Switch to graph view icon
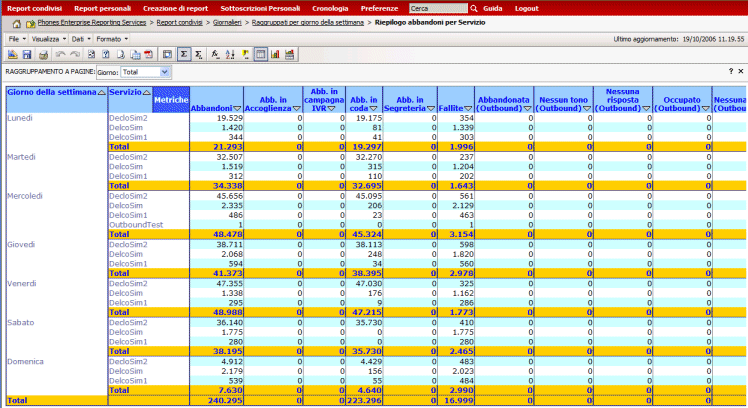This screenshot has height=408, width=748. 275,54
